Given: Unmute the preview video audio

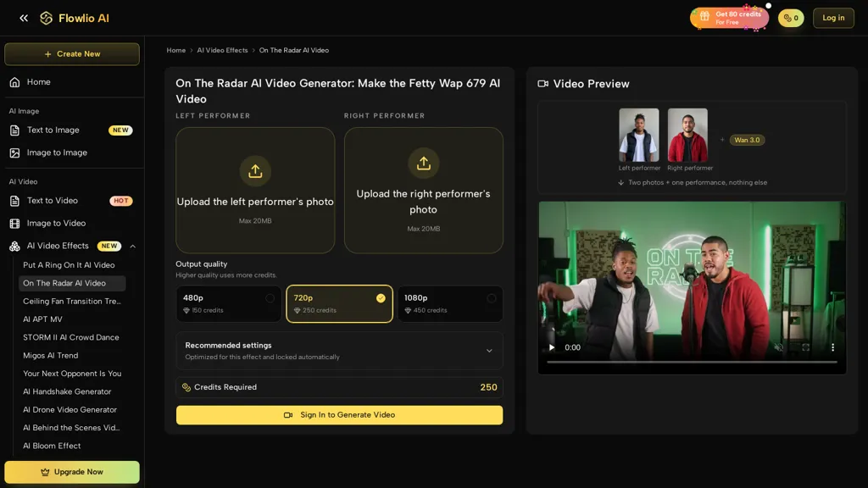Looking at the screenshot, I should pyautogui.click(x=778, y=347).
